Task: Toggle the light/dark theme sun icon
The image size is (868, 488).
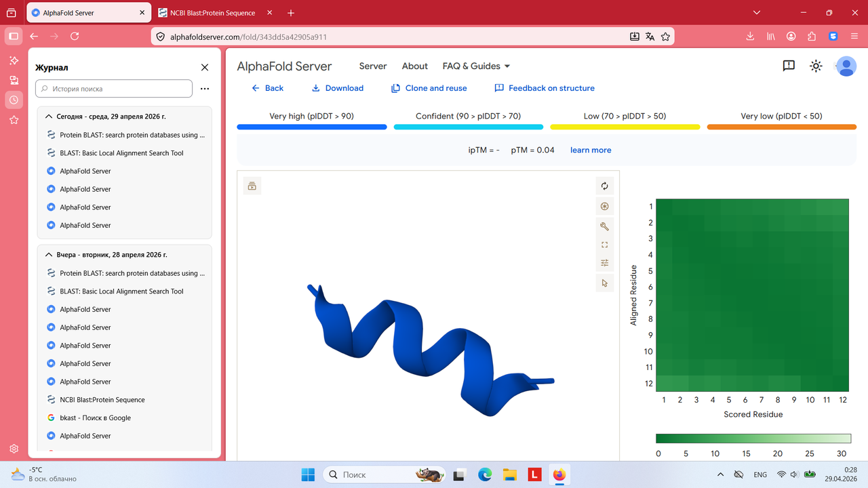Action: point(816,66)
